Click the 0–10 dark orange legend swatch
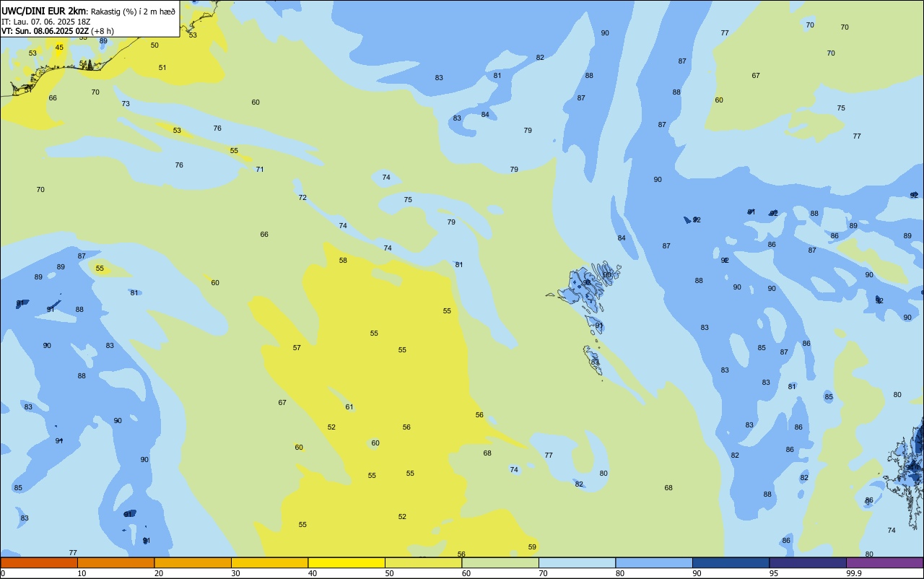 [39, 562]
